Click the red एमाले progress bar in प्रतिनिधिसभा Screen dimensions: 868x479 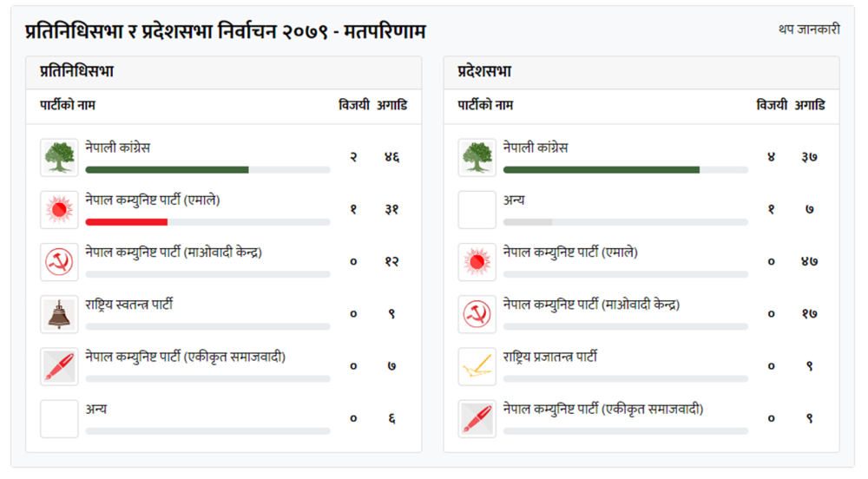click(126, 222)
